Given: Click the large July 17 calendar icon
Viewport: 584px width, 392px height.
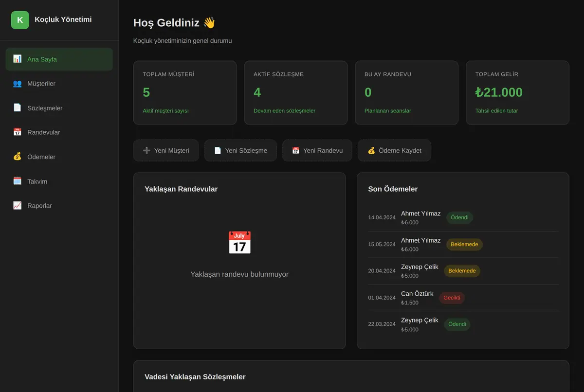Looking at the screenshot, I should [x=239, y=243].
